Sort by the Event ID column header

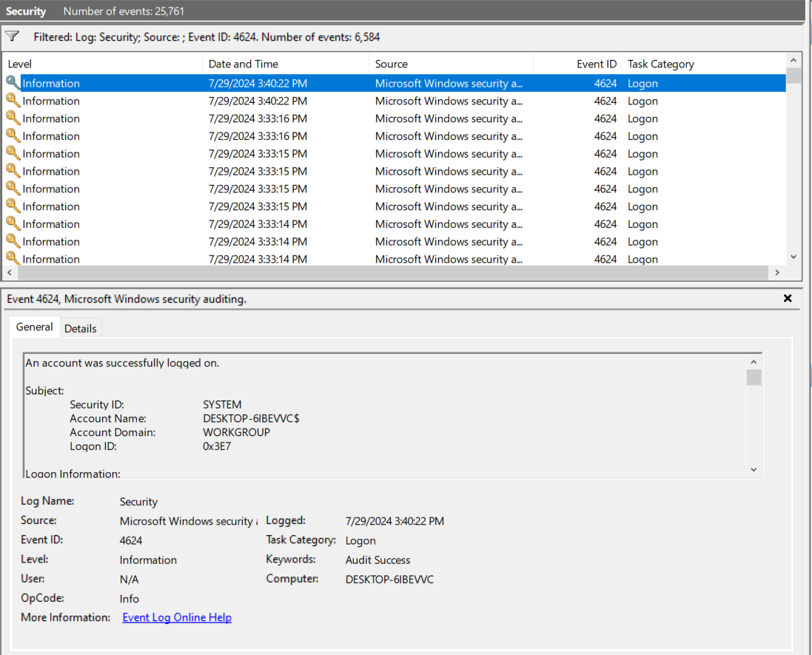(577, 64)
